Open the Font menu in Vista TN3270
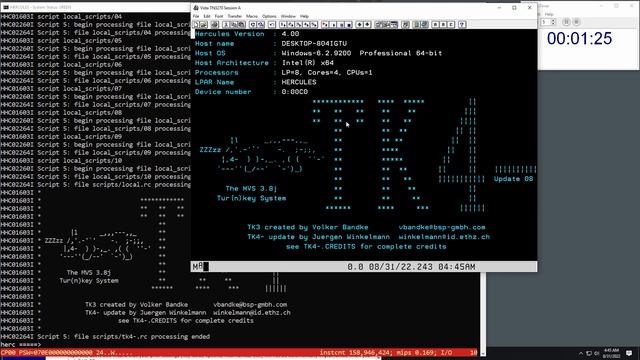The height and width of the screenshot is (360, 640). (219, 16)
